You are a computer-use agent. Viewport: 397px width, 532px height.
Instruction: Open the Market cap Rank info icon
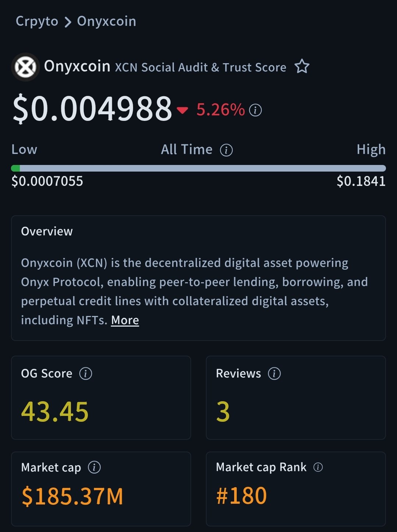click(x=318, y=467)
